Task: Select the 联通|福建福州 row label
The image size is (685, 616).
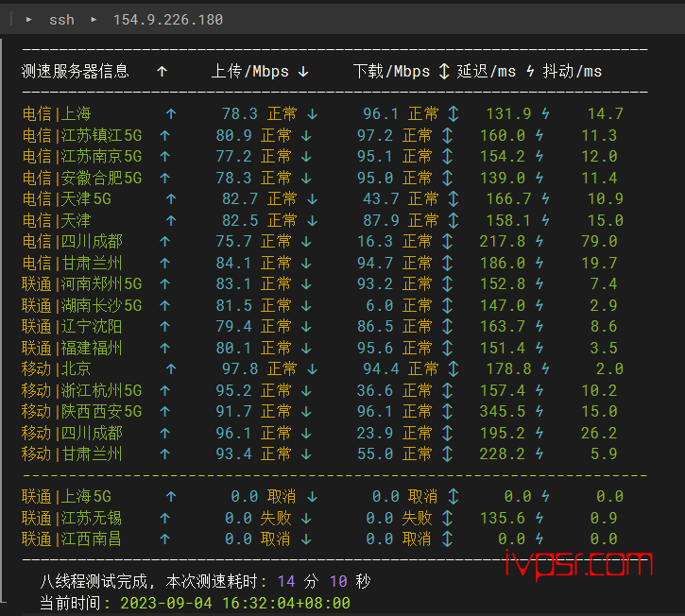Action: click(x=72, y=349)
